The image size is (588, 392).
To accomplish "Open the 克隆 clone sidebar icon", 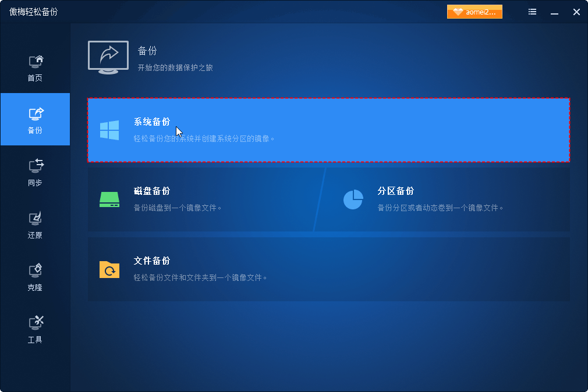I will coord(36,270).
